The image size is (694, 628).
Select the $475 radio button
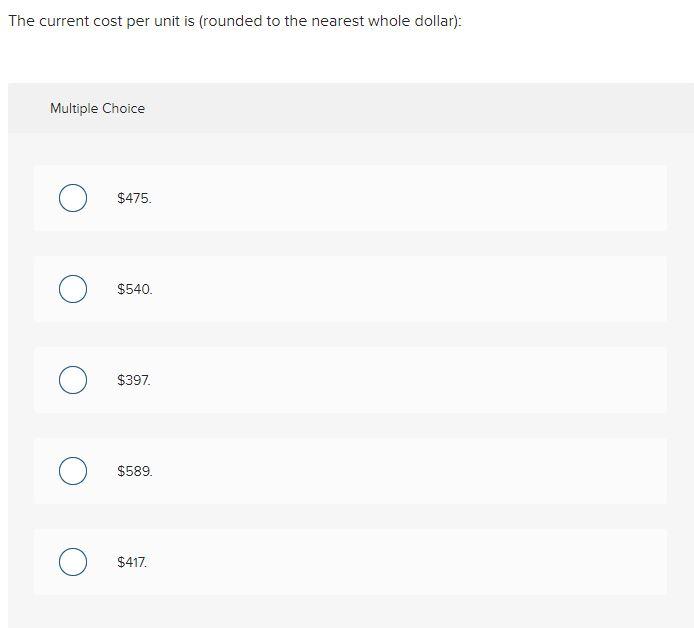click(x=73, y=198)
